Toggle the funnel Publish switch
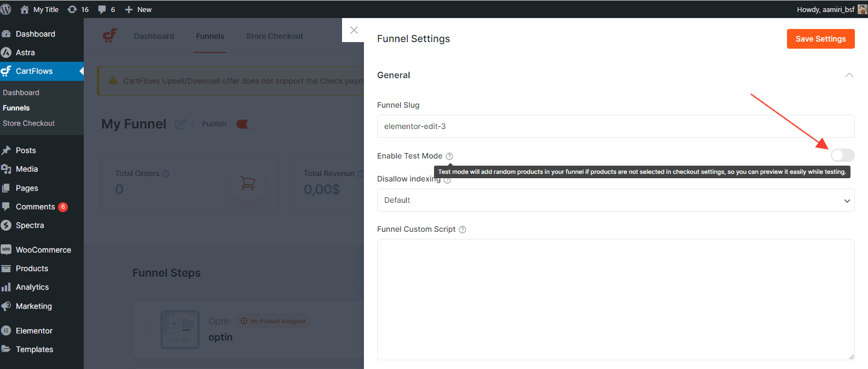This screenshot has width=868, height=369. pyautogui.click(x=244, y=124)
